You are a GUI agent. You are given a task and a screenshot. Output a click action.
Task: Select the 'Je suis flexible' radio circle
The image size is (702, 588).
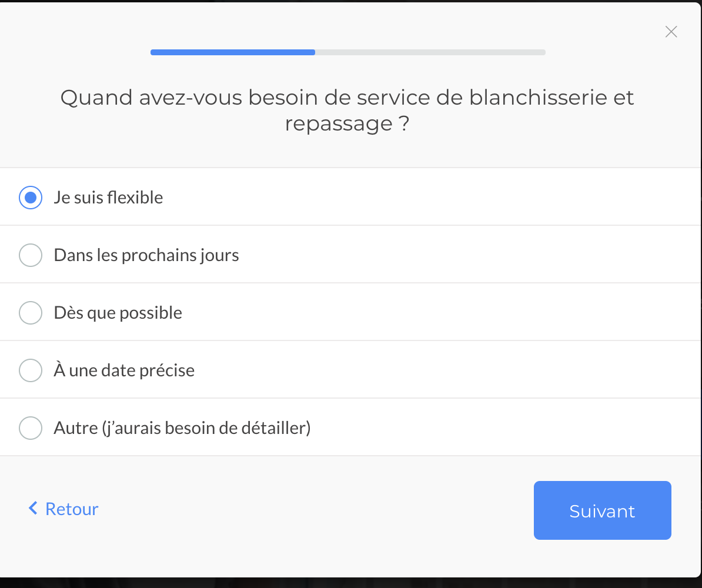(x=31, y=198)
